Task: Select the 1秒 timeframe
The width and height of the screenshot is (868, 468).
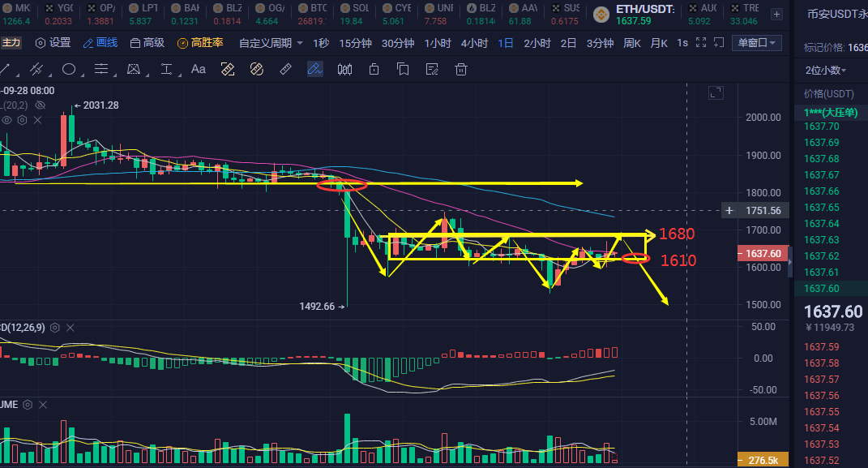Action: (x=320, y=43)
